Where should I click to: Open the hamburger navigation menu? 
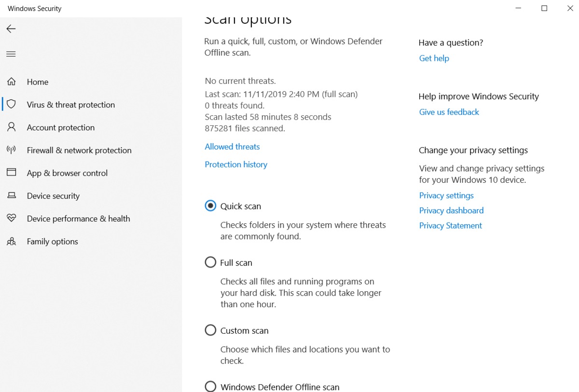(11, 54)
